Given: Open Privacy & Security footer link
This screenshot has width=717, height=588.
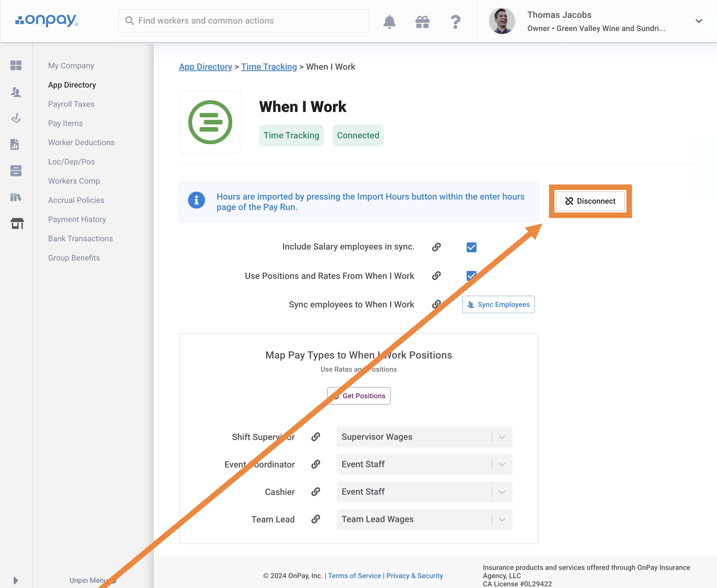Looking at the screenshot, I should [x=414, y=576].
